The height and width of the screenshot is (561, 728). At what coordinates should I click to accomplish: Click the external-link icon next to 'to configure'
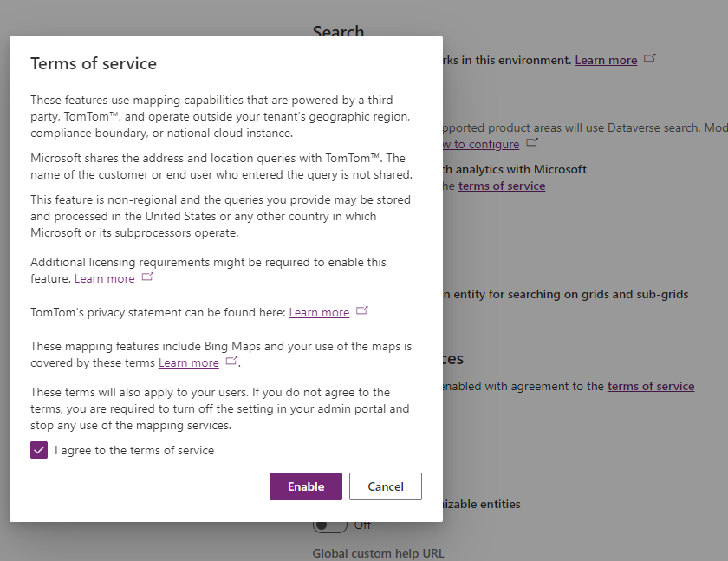[x=531, y=142]
